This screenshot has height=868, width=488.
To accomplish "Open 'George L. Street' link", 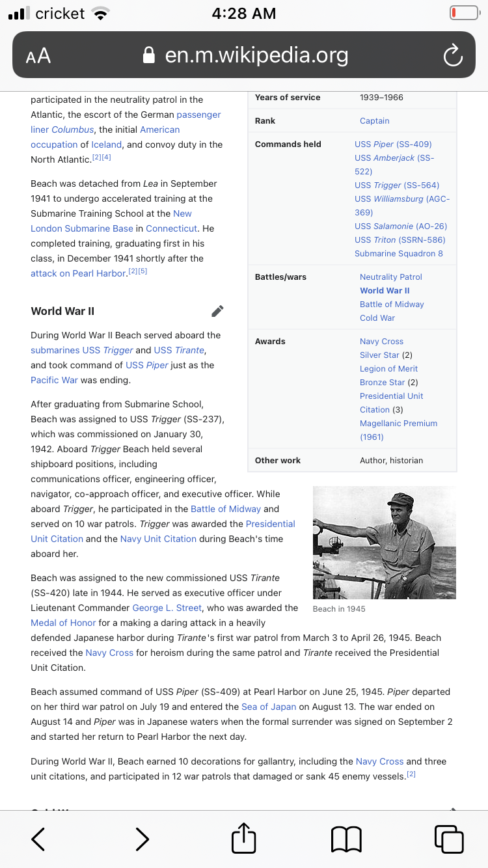I will point(167,608).
